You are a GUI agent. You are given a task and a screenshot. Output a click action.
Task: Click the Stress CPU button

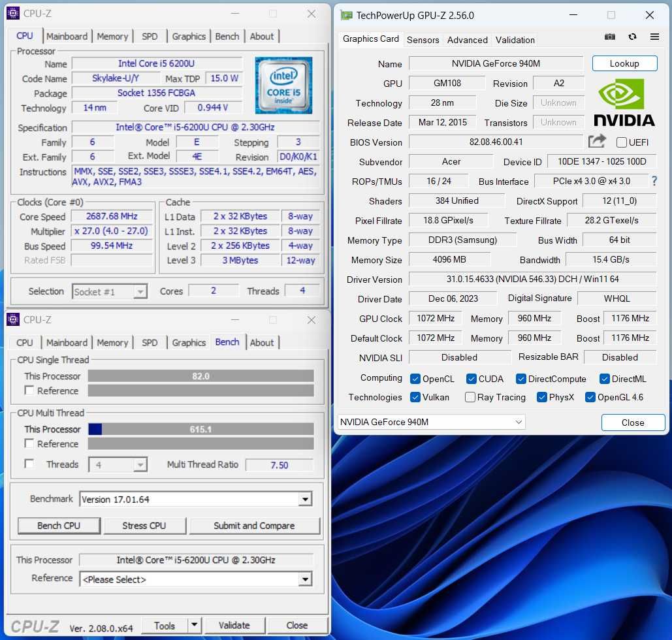(144, 526)
